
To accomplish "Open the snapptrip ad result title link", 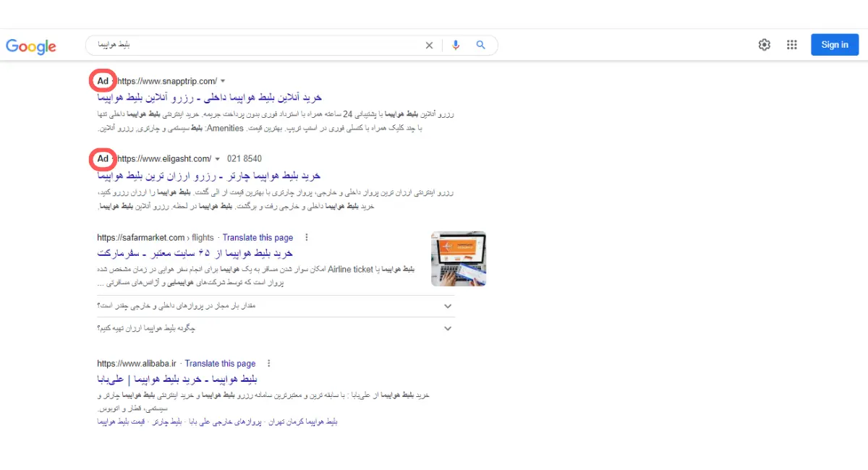I will pos(210,98).
